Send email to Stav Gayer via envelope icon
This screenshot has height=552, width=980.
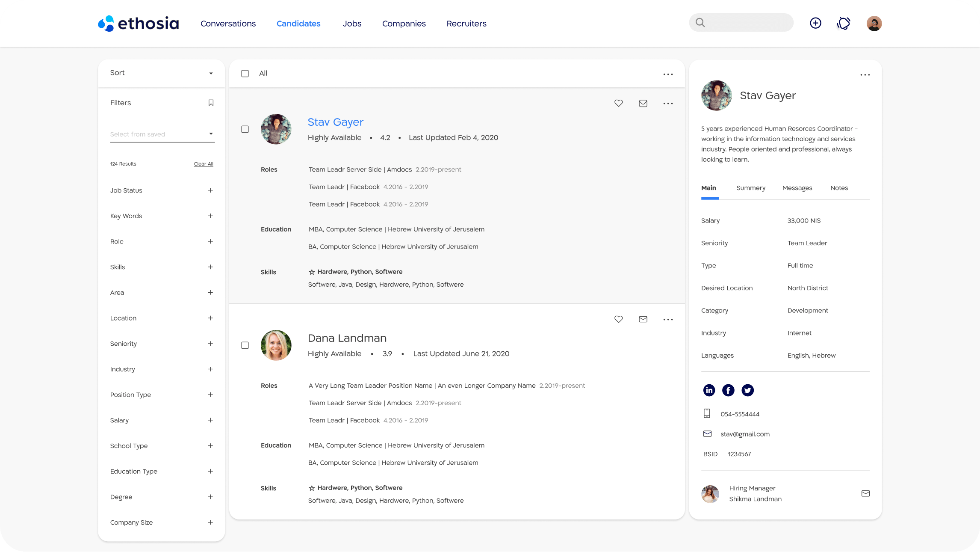(x=643, y=103)
